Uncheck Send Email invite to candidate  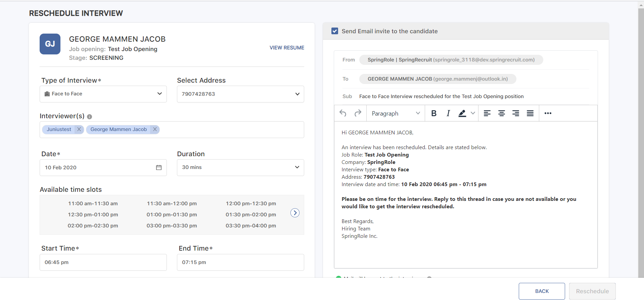(x=335, y=31)
